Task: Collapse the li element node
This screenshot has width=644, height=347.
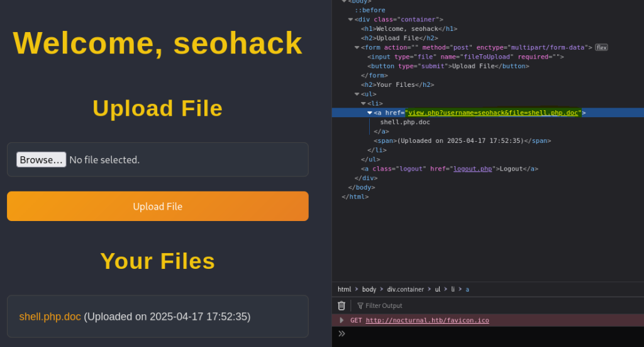Action: tap(364, 103)
